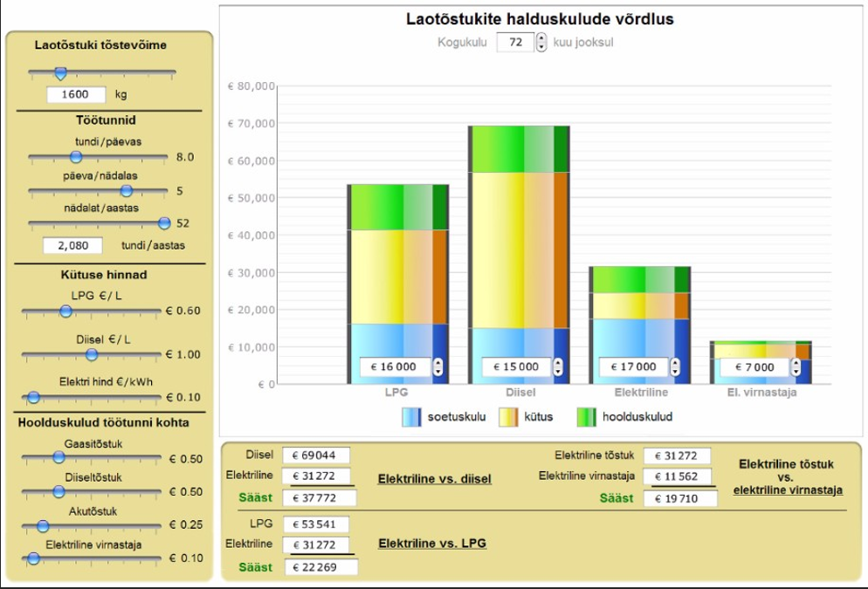Click the 1600 kg capacity input field
The height and width of the screenshot is (589, 868).
tap(76, 94)
